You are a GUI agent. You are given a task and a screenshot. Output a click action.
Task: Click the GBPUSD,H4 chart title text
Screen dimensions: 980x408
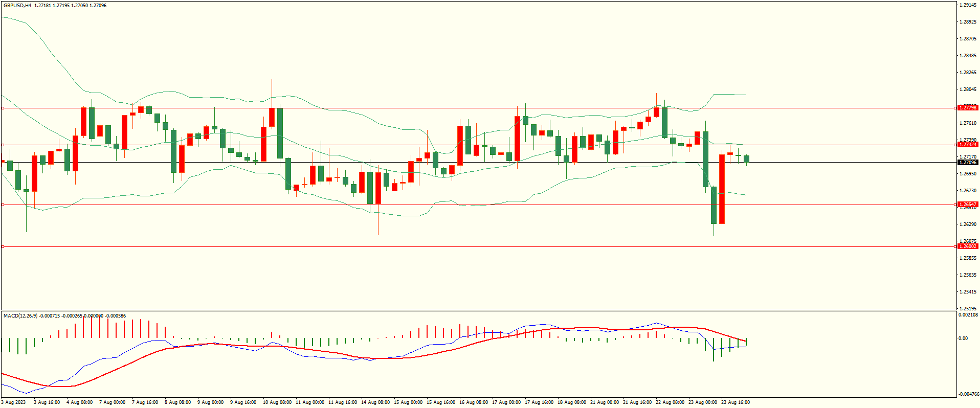pos(17,6)
